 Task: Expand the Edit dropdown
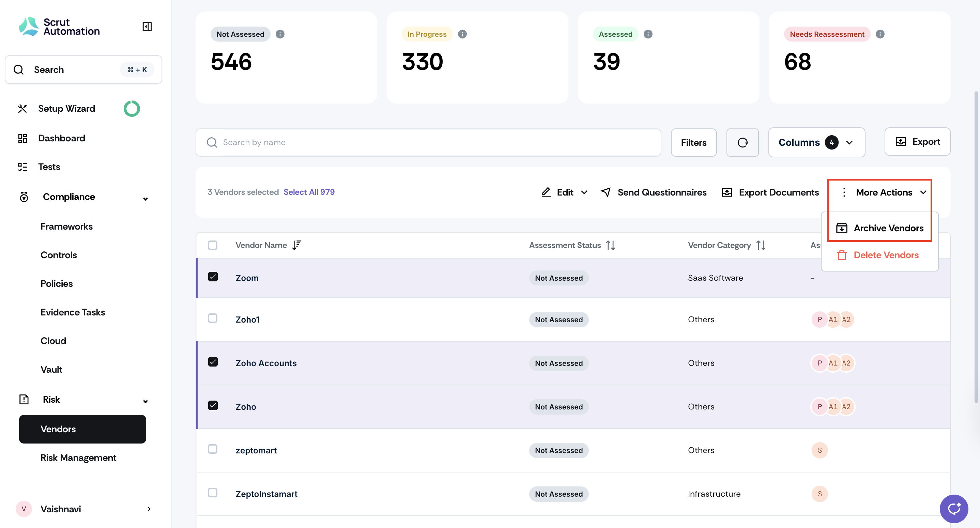[x=564, y=192]
